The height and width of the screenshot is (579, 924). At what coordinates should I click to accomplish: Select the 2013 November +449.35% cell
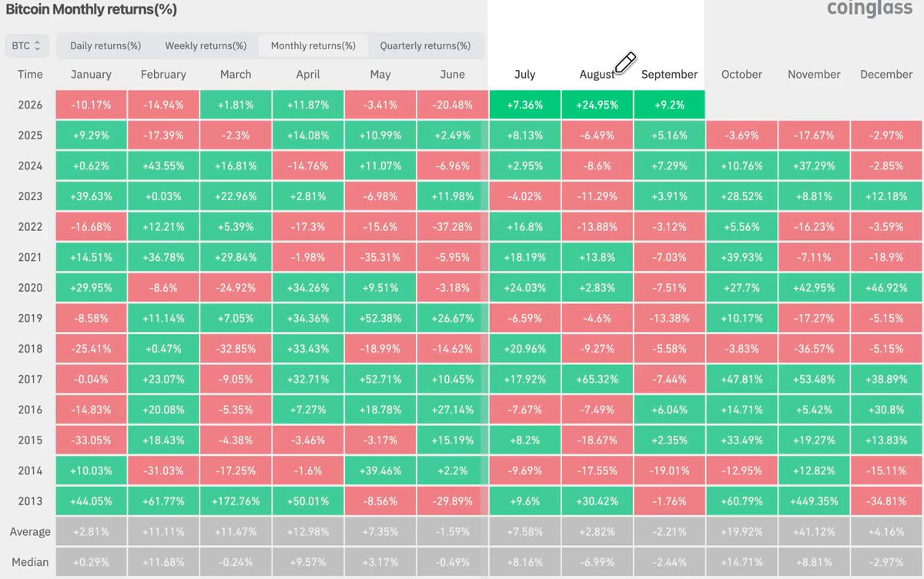point(814,501)
